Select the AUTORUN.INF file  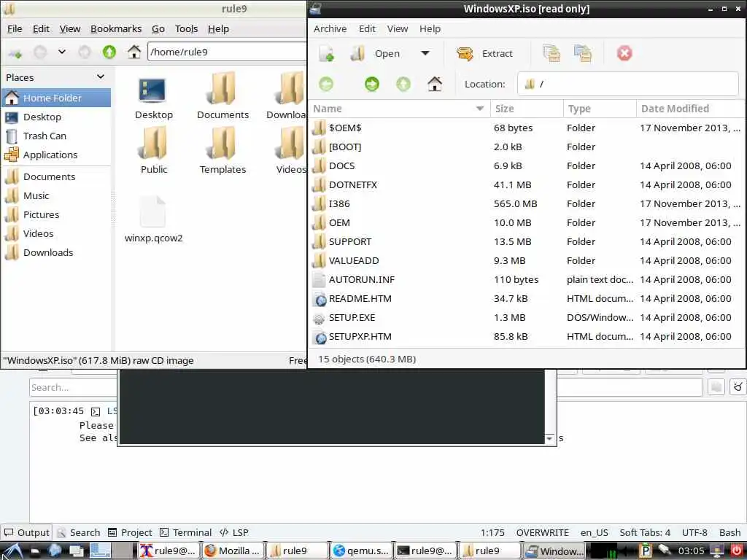pyautogui.click(x=527, y=280)
